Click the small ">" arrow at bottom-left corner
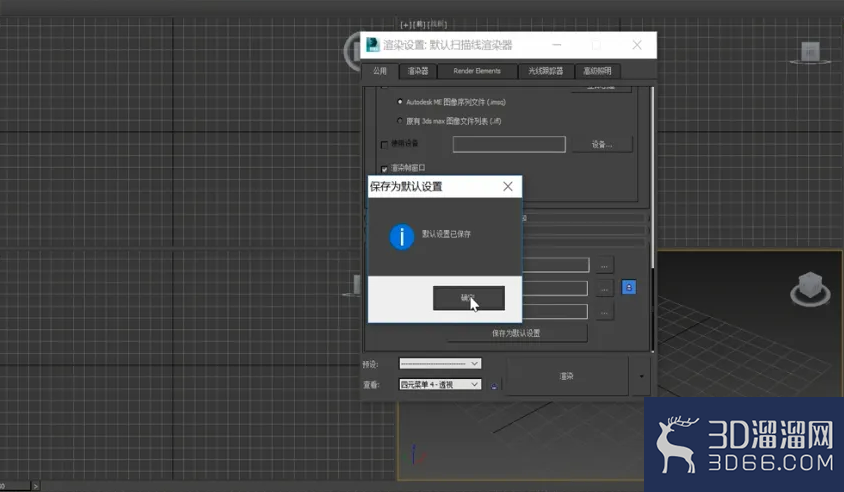844x492 pixels. 36,486
